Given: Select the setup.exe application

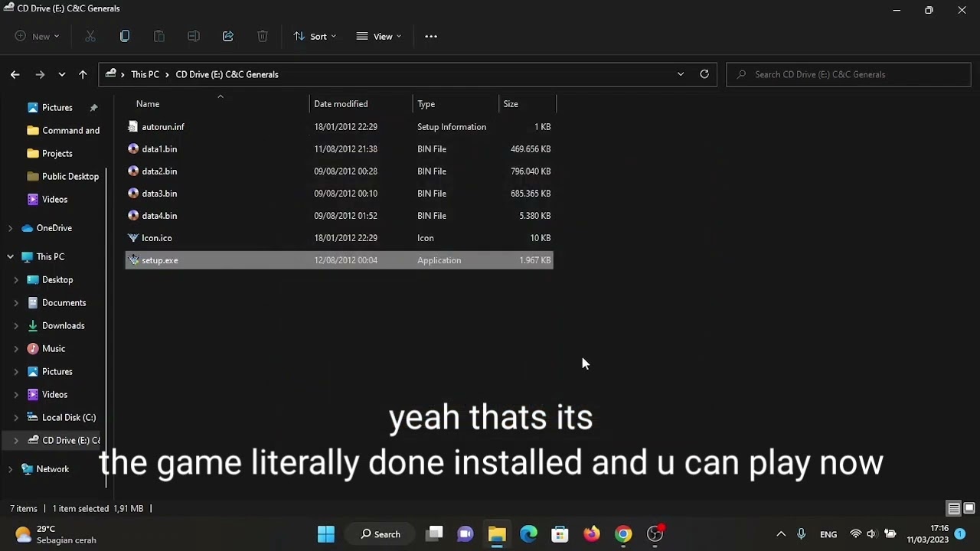Looking at the screenshot, I should [x=339, y=260].
